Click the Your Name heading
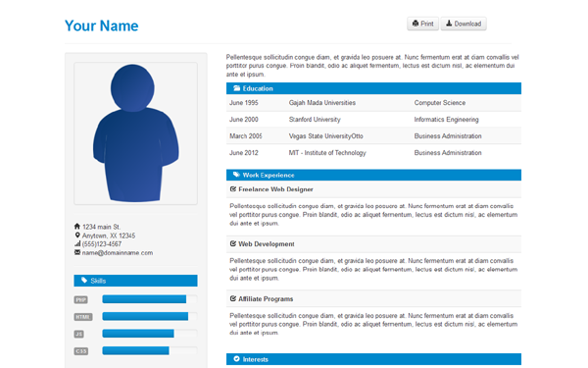The width and height of the screenshot is (588, 368). pyautogui.click(x=102, y=26)
